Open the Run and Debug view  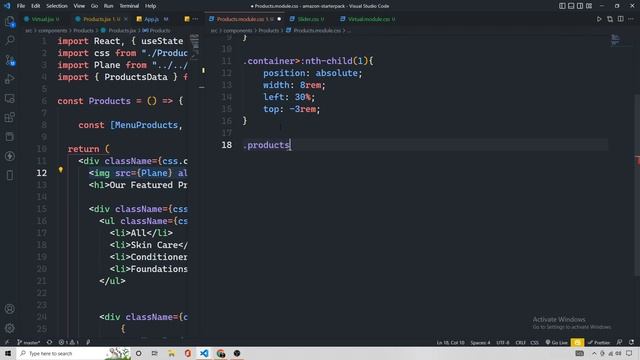[x=9, y=79]
